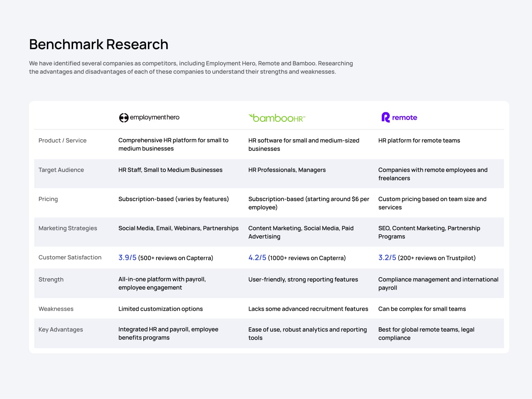Click 'Custom pricing based on team size' cell

pos(432,203)
